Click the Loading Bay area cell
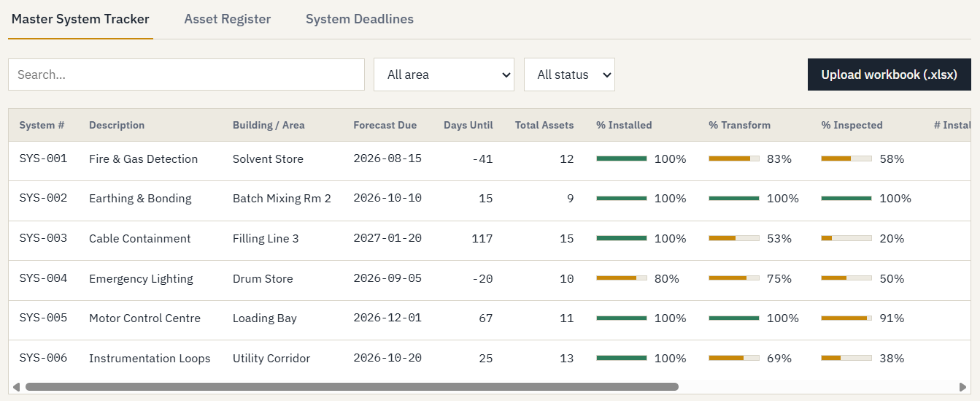The image size is (980, 401). point(265,318)
